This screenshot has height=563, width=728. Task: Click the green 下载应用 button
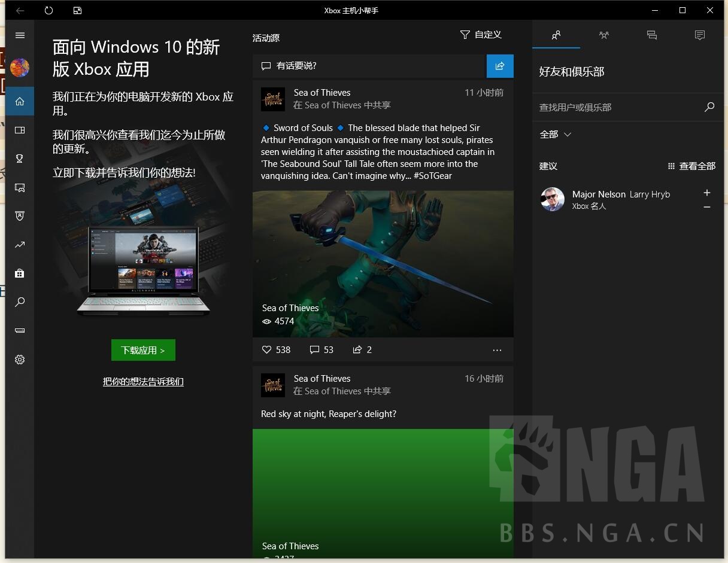pos(143,350)
